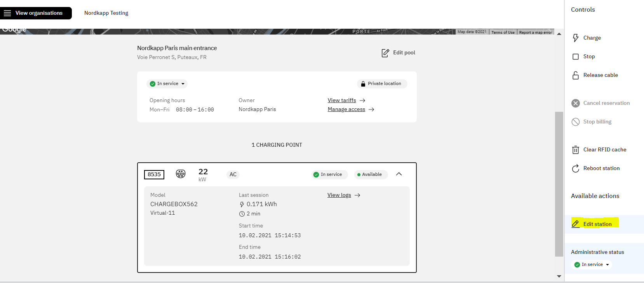Click the Available actions heading
This screenshot has height=283, width=644.
tap(595, 196)
